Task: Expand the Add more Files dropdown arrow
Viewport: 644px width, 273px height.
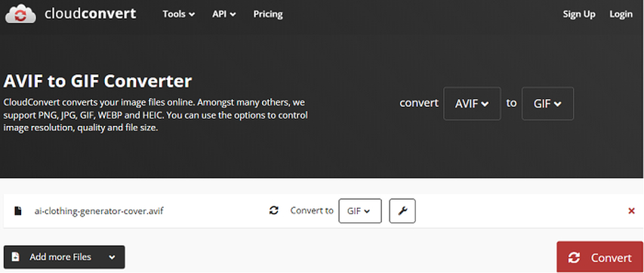Action: click(x=112, y=257)
